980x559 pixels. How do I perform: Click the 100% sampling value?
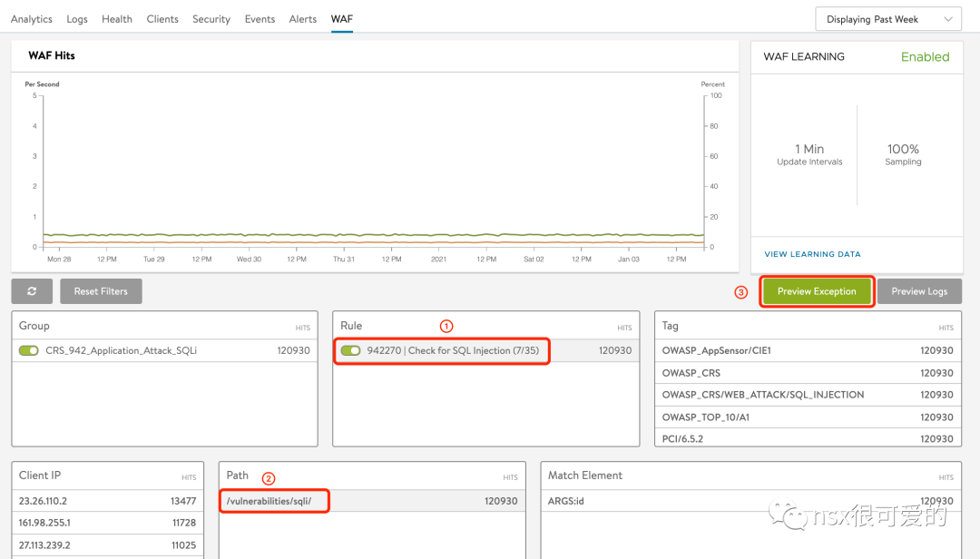click(x=903, y=150)
